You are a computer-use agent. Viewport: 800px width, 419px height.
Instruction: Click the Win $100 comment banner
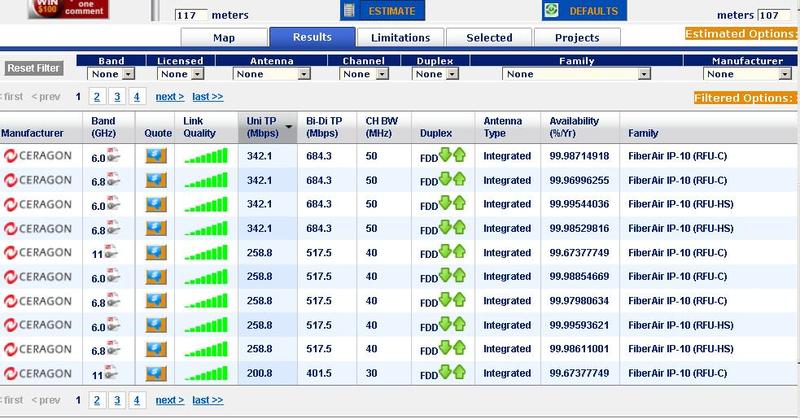(68, 9)
